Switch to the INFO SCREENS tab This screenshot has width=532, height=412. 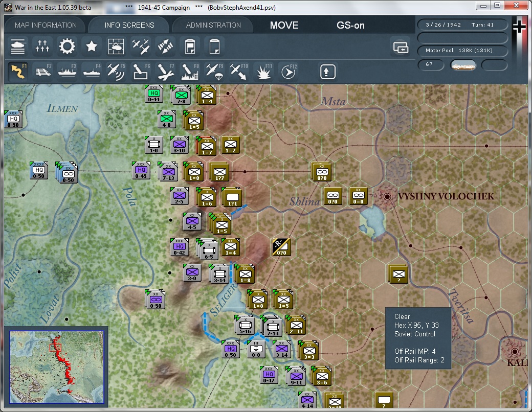[129, 25]
